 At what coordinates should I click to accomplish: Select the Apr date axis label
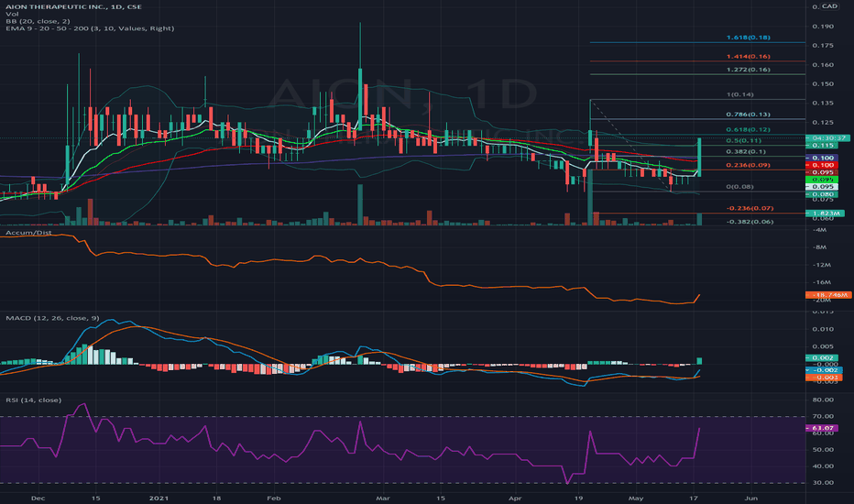515,499
